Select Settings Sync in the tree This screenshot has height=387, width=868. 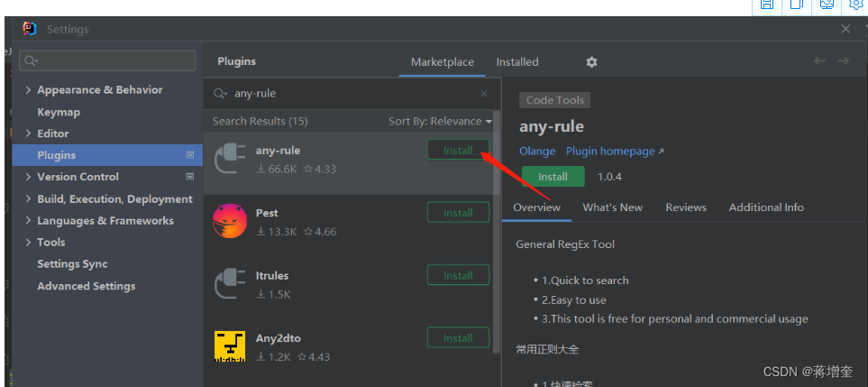tap(72, 264)
